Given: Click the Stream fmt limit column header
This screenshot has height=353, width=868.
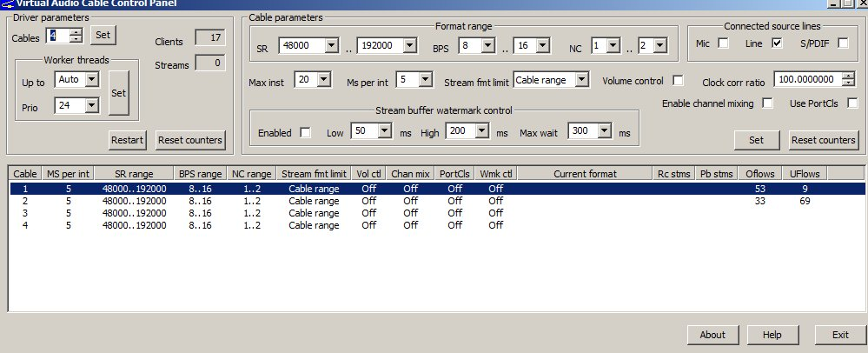Looking at the screenshot, I should [x=314, y=173].
